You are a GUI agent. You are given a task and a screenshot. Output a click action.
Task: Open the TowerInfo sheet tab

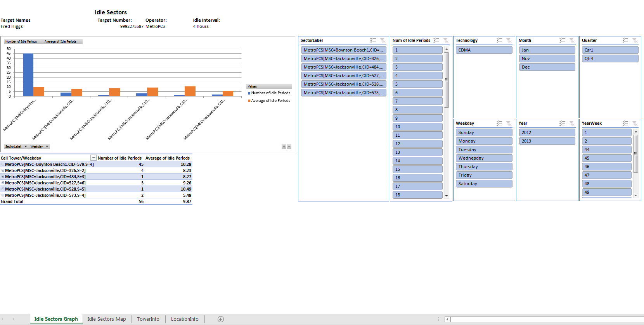148,319
